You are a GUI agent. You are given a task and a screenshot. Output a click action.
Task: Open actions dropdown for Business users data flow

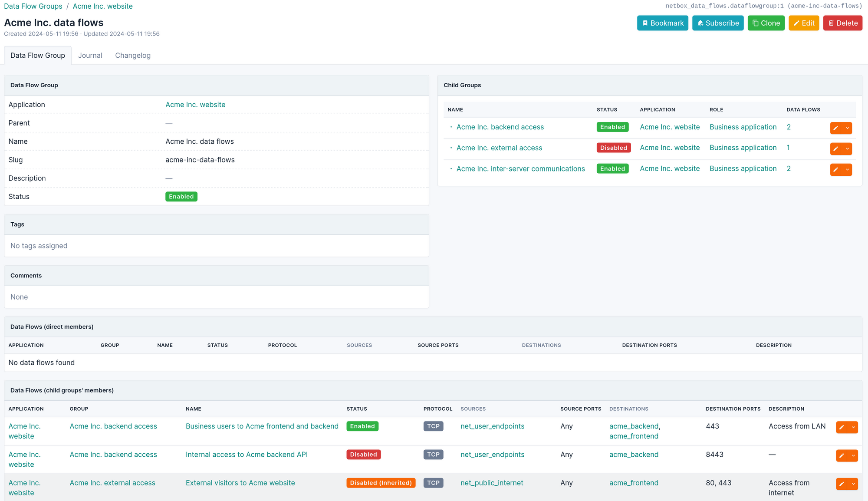tap(853, 427)
